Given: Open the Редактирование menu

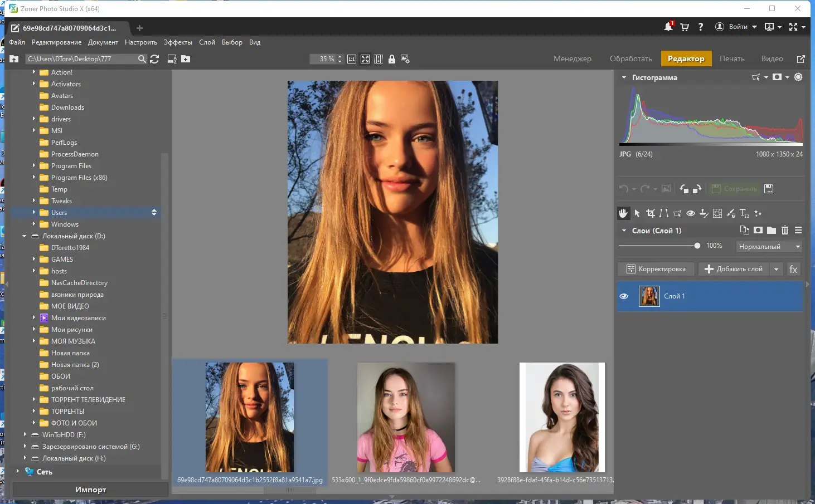Looking at the screenshot, I should point(56,42).
